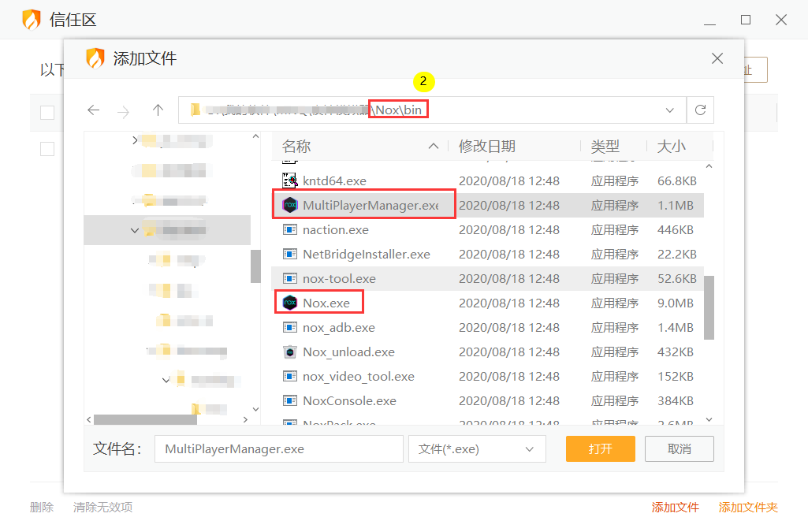The image size is (808, 532).
Task: Tick the header checkbox in 信任区 list
Action: (x=47, y=112)
